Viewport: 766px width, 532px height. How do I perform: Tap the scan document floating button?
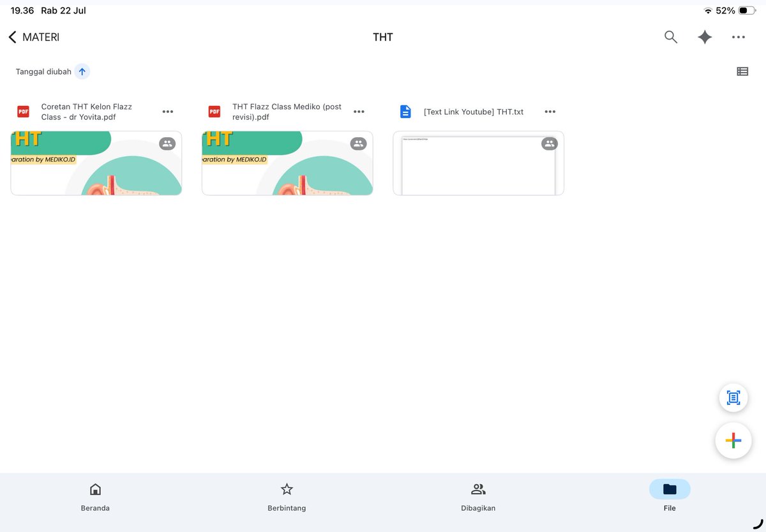tap(733, 398)
